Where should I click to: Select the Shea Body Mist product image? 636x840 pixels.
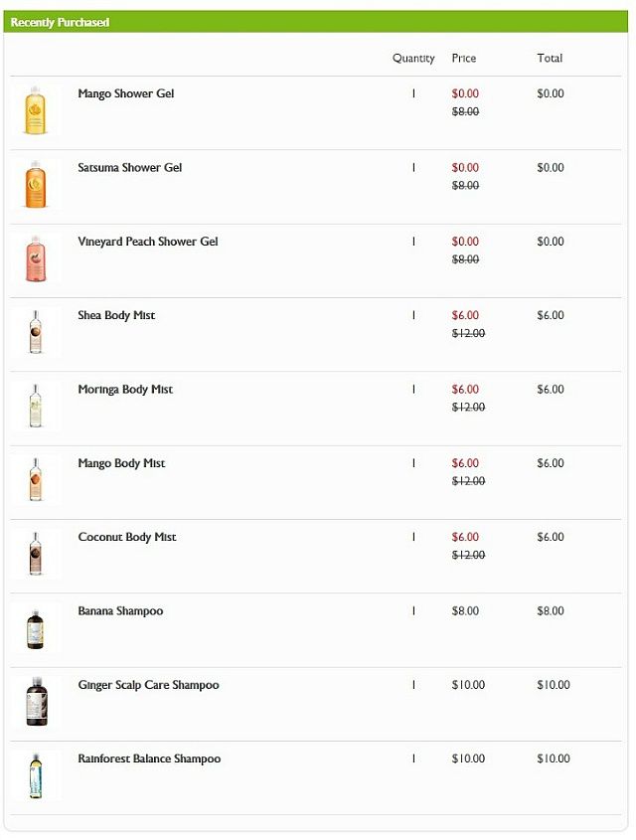[36, 332]
